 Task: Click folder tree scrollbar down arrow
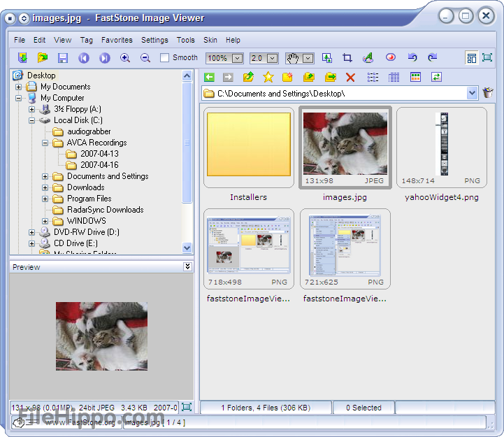(x=187, y=248)
